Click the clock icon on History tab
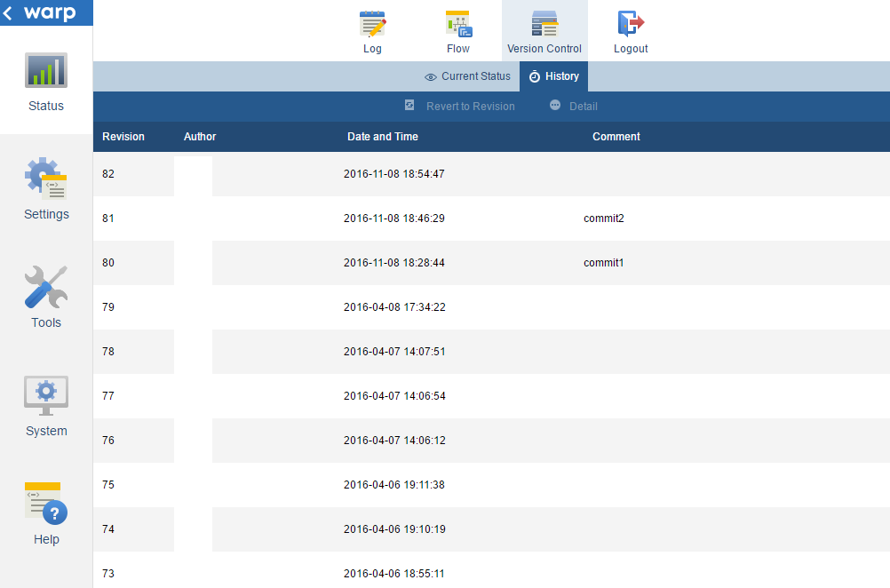 tap(537, 76)
